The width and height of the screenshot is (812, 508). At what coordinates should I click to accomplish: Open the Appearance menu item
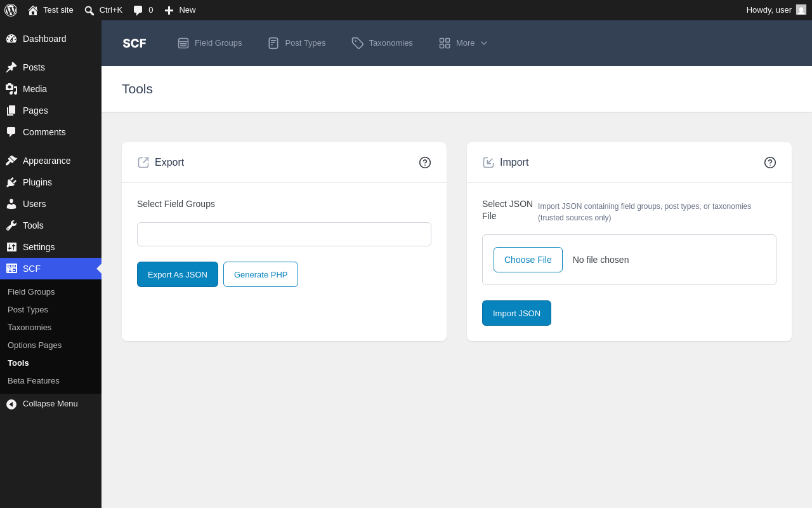[x=51, y=161]
